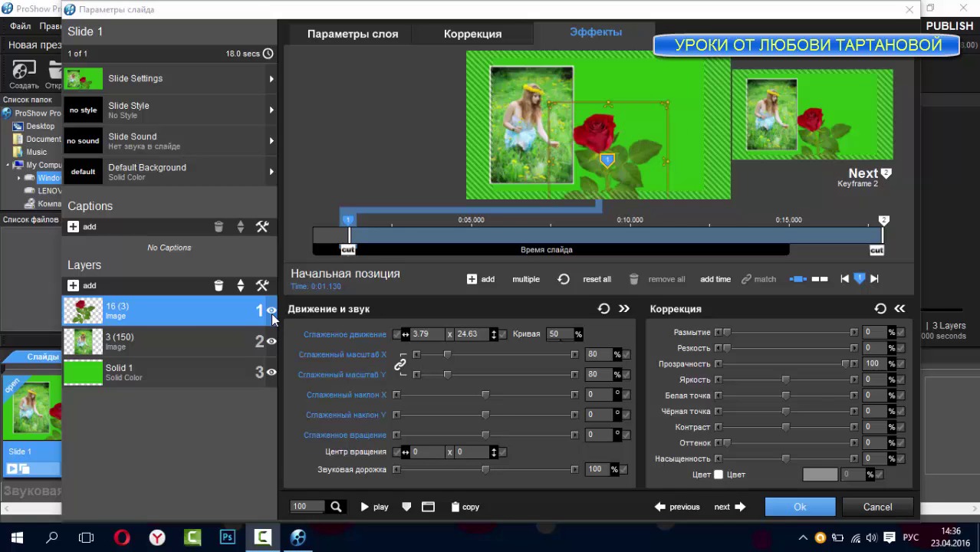Open the Коррекция tab
Viewport: 980px width, 552px height.
[472, 34]
